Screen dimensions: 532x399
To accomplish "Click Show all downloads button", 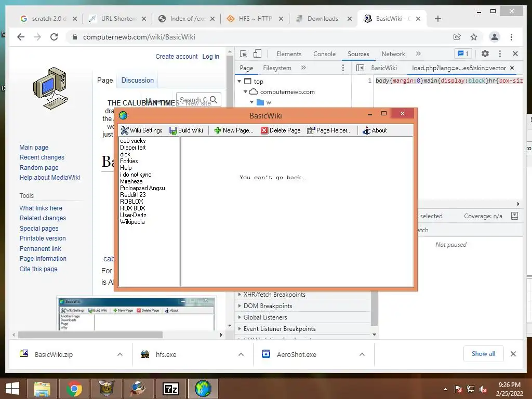I will point(483,354).
